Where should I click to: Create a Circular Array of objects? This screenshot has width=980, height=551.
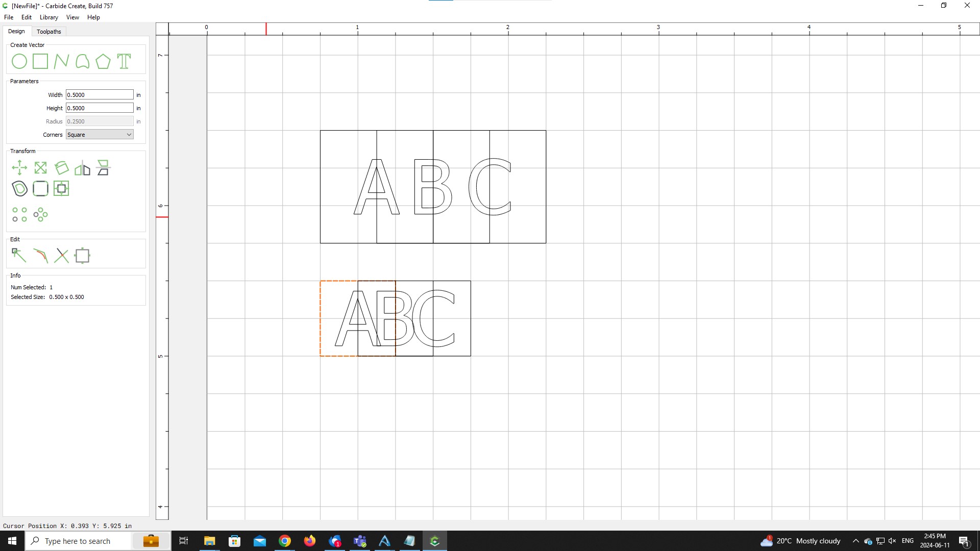coord(40,215)
